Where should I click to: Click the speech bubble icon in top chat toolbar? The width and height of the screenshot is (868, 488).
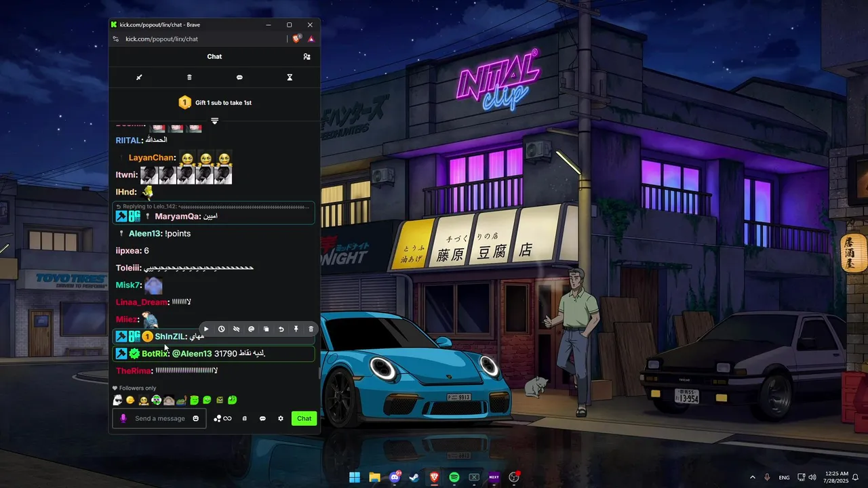pyautogui.click(x=239, y=77)
